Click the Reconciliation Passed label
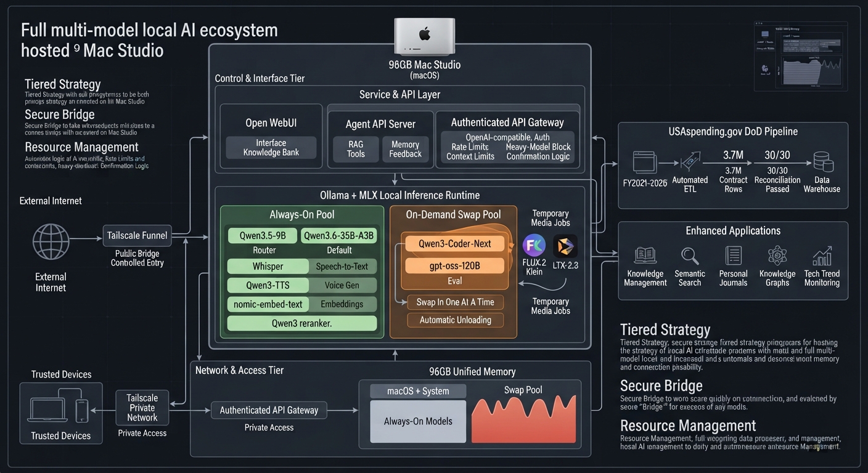 tap(777, 184)
